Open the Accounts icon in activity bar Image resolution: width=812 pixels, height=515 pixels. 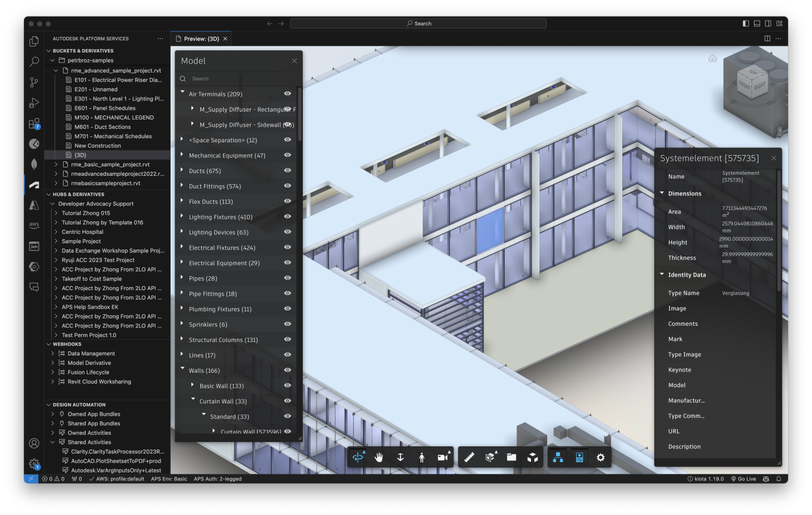34,444
